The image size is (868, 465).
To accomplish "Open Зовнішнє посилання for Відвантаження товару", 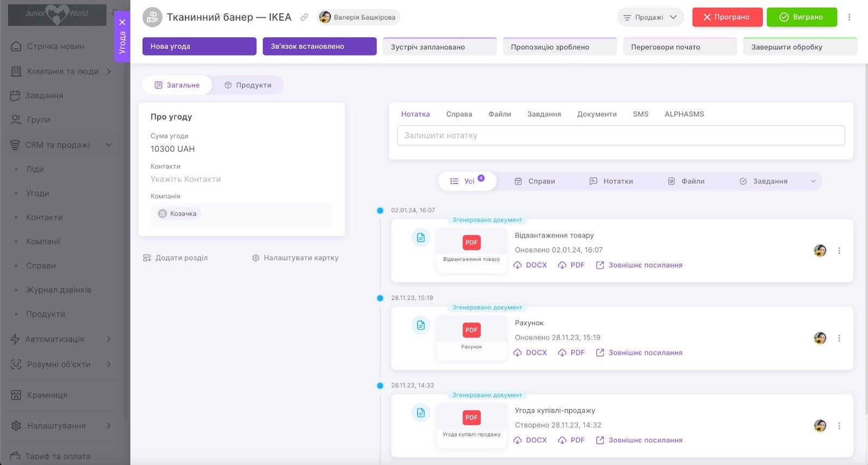I will point(639,265).
